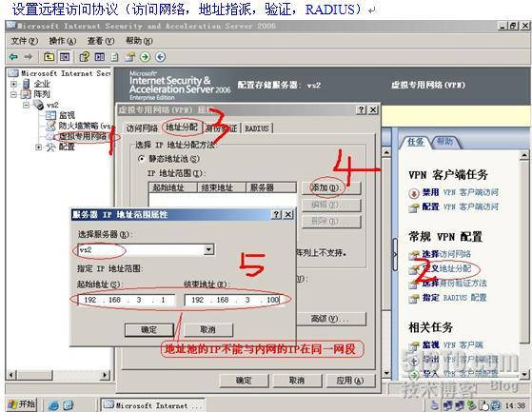The image size is (532, 412).
Task: Click the 配置 VPN 客户端访问 link
Action: 460,206
